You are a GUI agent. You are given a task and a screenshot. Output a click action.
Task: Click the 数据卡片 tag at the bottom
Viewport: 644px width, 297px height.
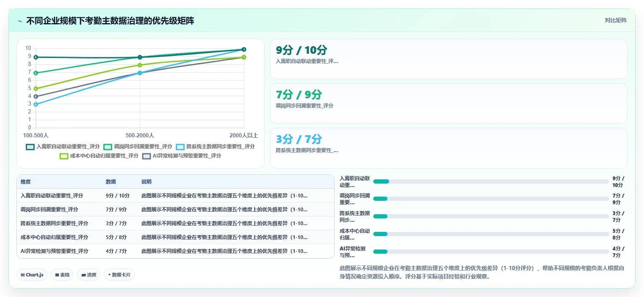click(x=119, y=275)
